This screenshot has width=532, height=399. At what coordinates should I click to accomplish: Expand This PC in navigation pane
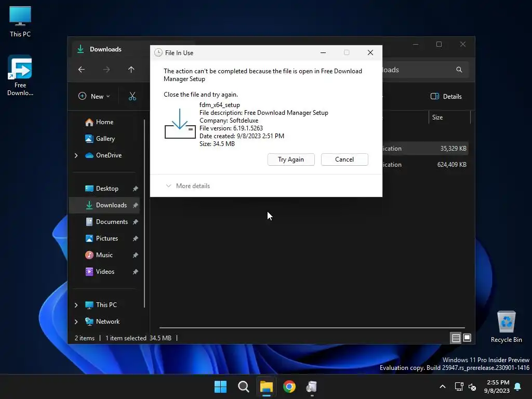point(76,305)
